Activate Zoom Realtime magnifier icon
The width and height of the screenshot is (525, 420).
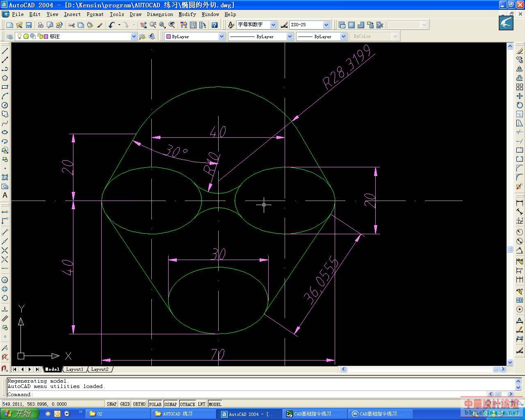click(x=153, y=25)
